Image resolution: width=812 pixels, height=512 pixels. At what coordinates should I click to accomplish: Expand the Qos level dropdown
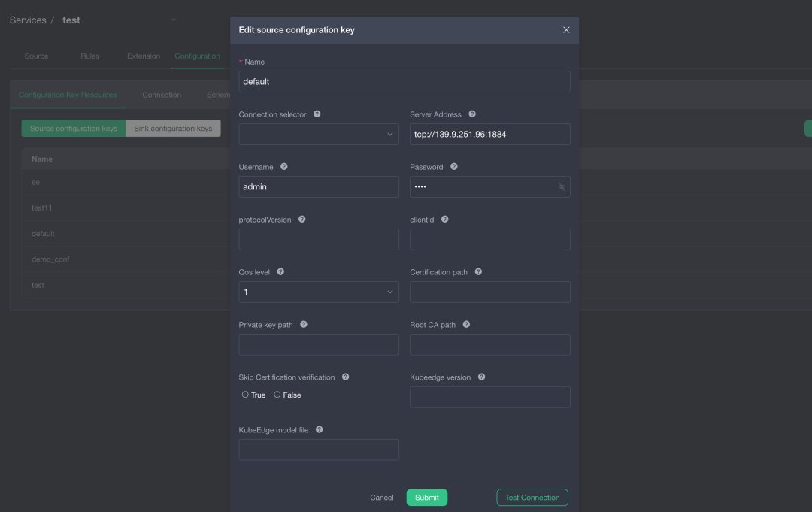tap(319, 292)
